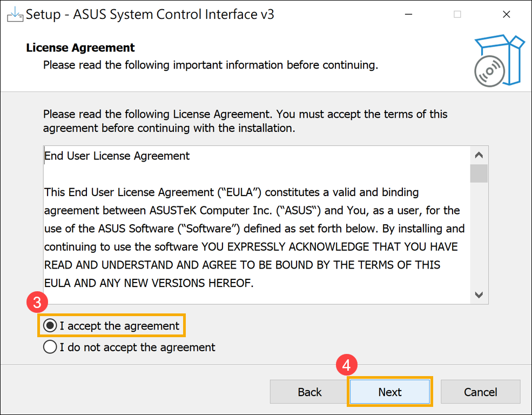Click the "End User License Agreement" line
The image size is (532, 415).
coord(117,156)
